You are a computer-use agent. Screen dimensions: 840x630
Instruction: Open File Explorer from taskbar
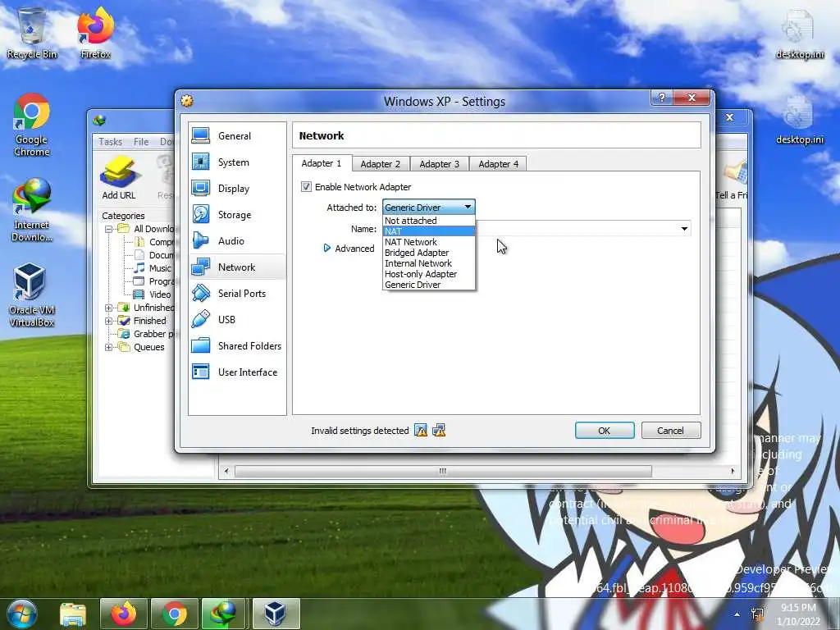point(73,614)
